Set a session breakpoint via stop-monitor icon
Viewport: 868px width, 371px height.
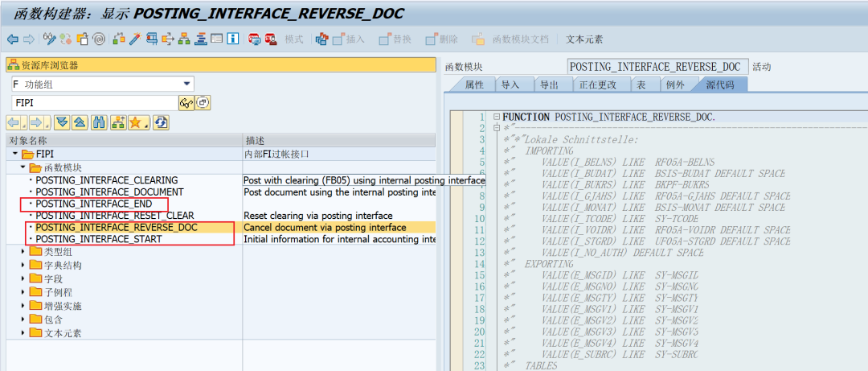coord(254,39)
